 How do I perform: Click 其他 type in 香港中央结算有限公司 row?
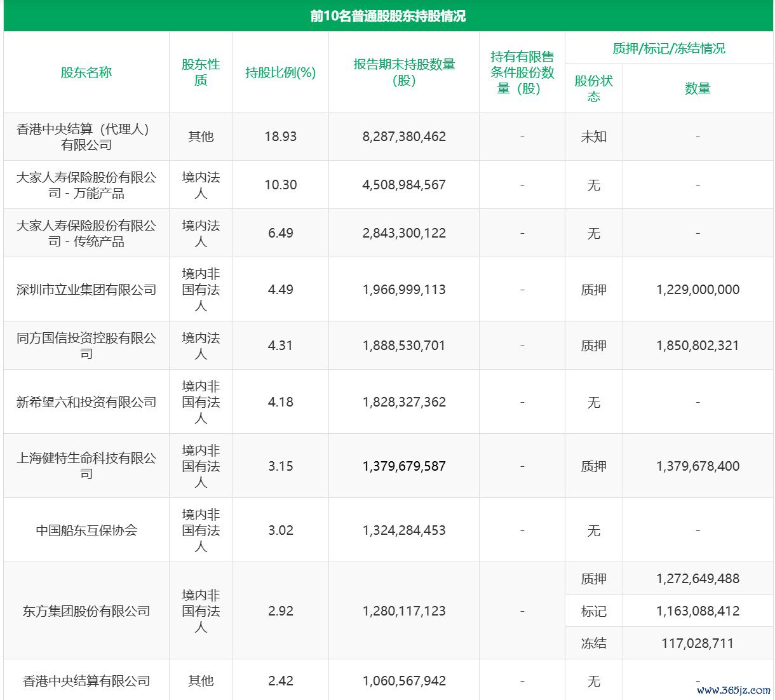coord(201,681)
